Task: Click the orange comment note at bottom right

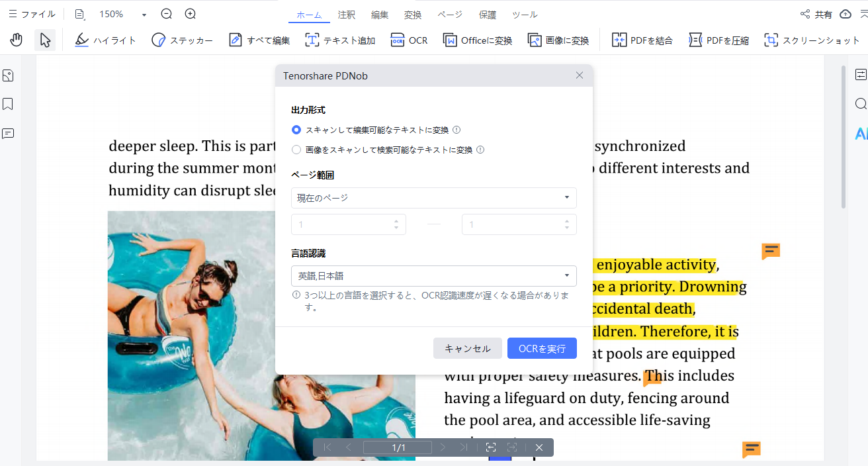Action: click(x=751, y=449)
